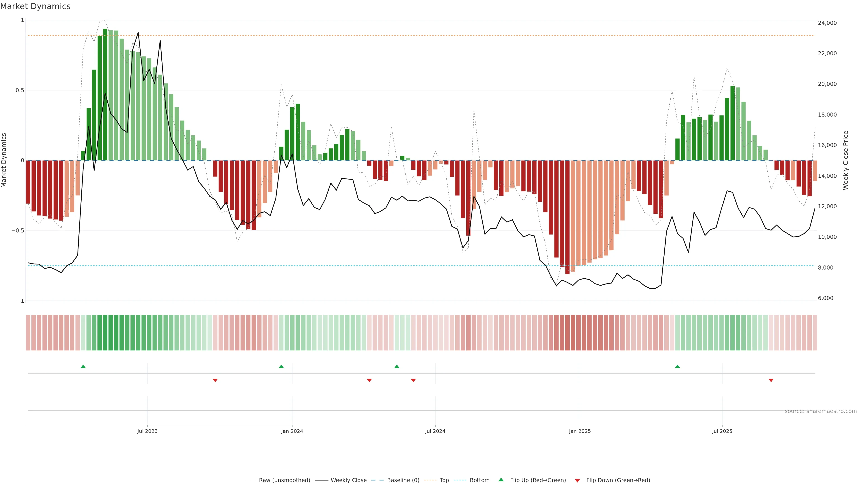Click the green flip-up triangle between Jan and Jul 2024
Image resolution: width=868 pixels, height=488 pixels.
(x=397, y=366)
